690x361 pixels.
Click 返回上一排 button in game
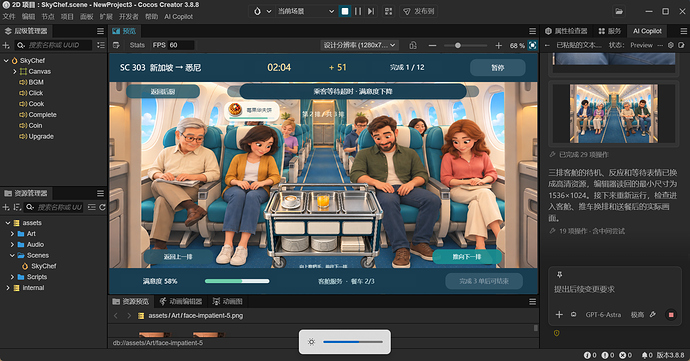[178, 257]
